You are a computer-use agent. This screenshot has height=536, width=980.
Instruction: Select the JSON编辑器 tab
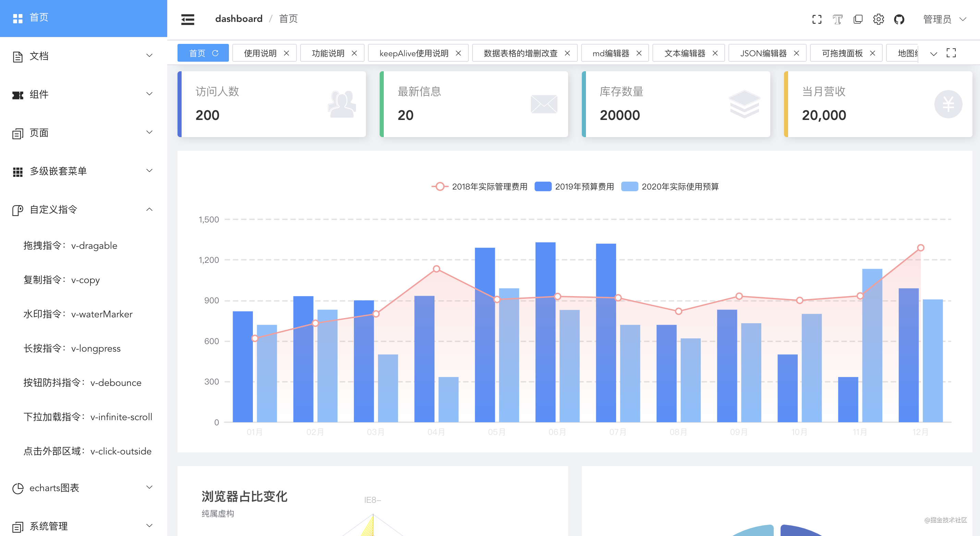click(763, 53)
